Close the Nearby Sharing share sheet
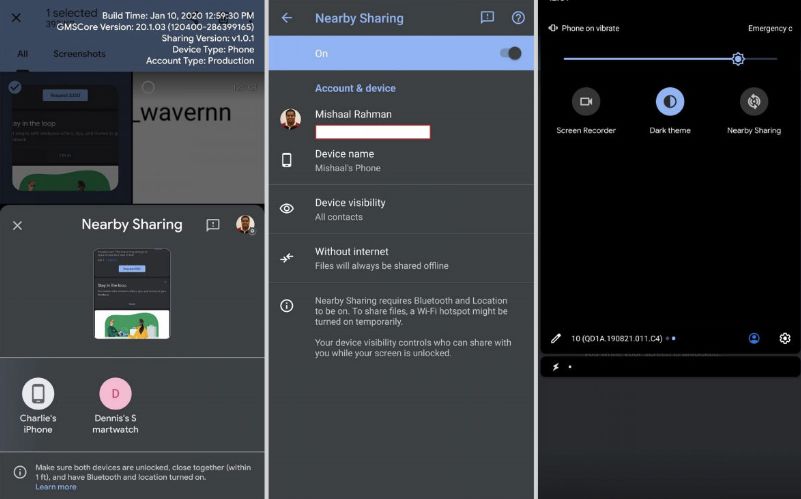 17,225
